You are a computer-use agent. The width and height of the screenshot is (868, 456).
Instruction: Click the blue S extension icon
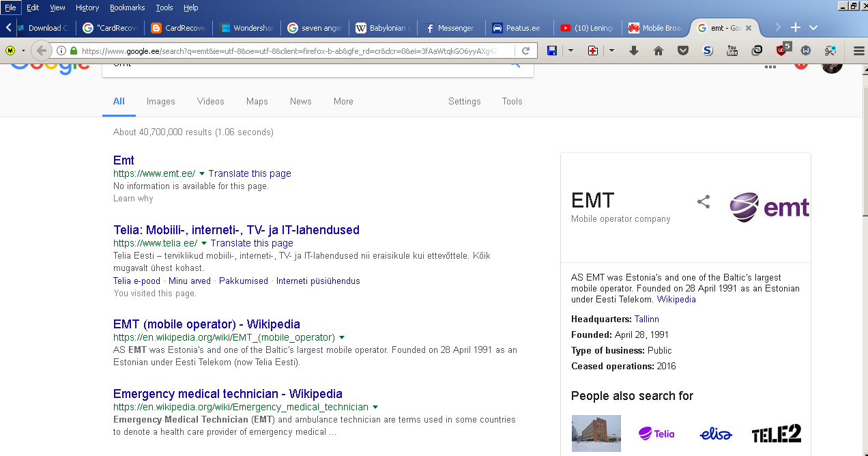coord(708,51)
